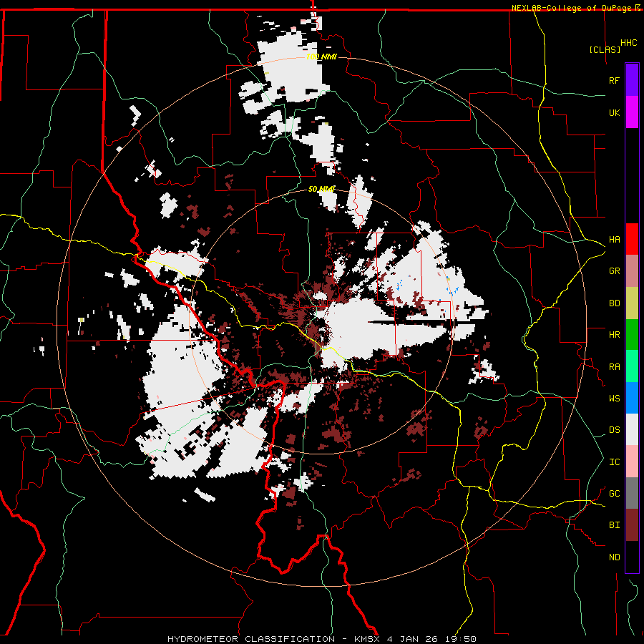Click the BI brown legend swatch
Viewport: 644px width, 644px height.
click(632, 525)
